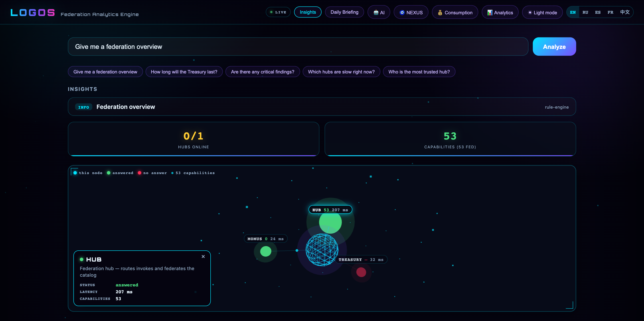This screenshot has height=321, width=644.
Task: Open the Insights tab
Action: pyautogui.click(x=308, y=12)
